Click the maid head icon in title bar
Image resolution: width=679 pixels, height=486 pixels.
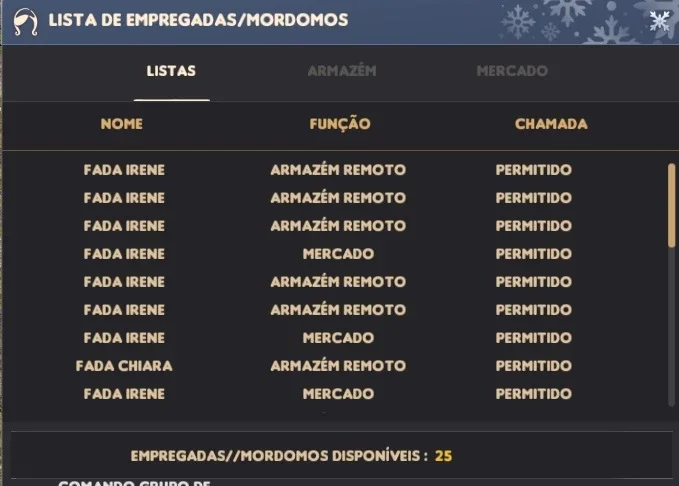coord(25,21)
